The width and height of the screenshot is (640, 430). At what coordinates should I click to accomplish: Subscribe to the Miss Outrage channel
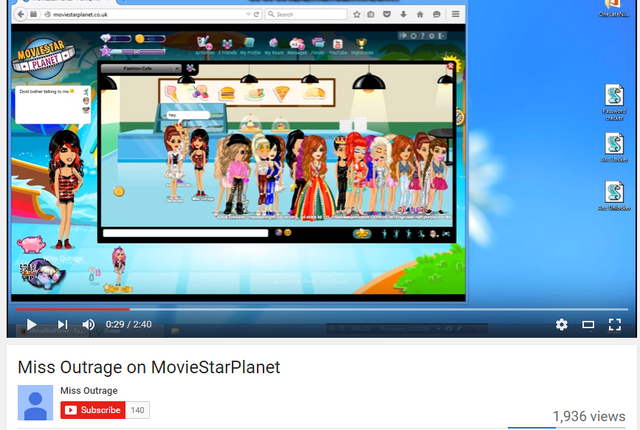click(x=93, y=410)
